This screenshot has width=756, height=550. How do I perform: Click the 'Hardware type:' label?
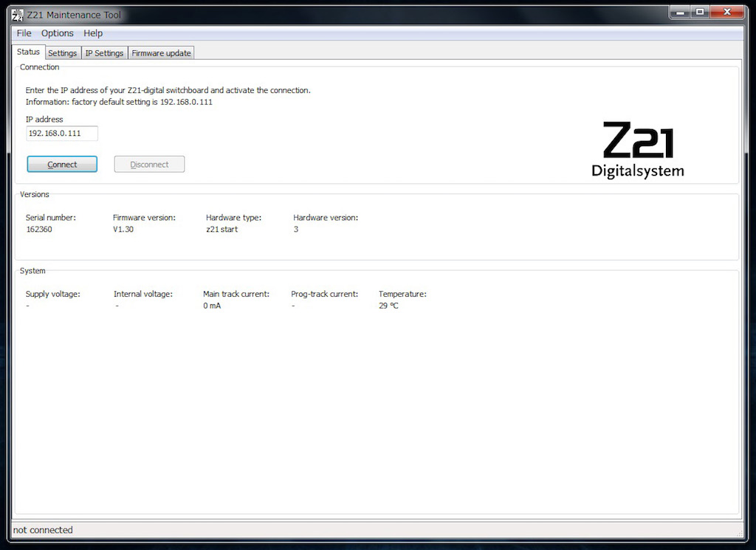[x=234, y=218]
